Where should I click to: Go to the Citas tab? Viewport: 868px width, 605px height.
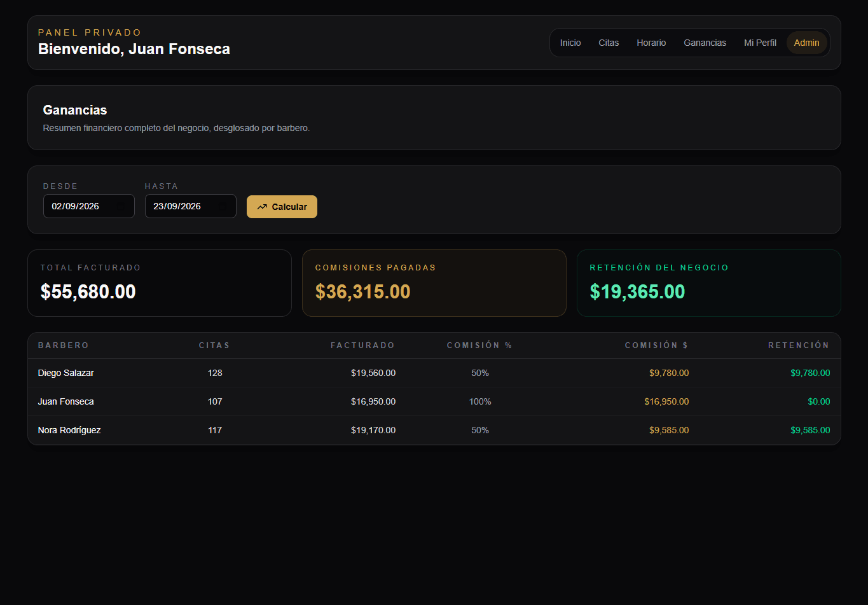609,43
